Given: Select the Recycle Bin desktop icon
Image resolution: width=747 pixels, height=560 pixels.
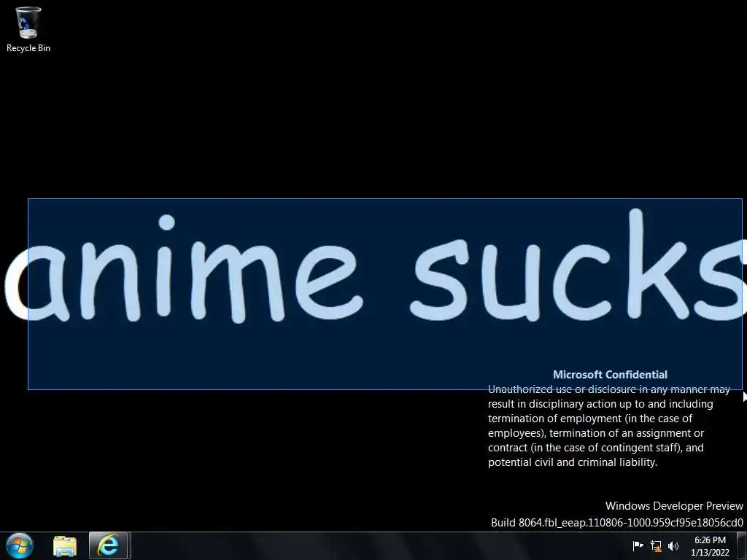Looking at the screenshot, I should click(x=28, y=29).
